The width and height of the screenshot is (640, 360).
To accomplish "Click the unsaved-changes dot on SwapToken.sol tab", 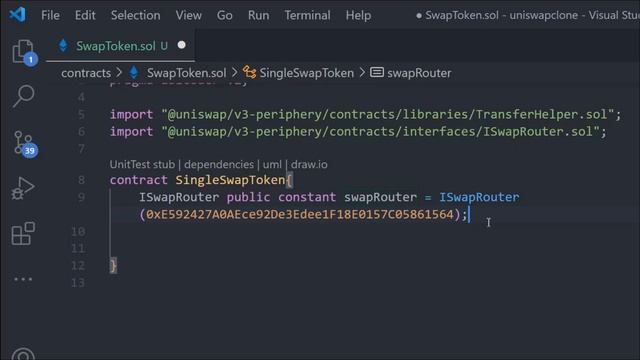I will 182,45.
